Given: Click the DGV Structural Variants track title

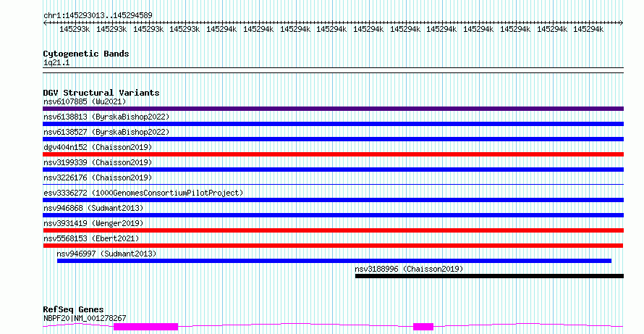Looking at the screenshot, I should click(x=101, y=93).
